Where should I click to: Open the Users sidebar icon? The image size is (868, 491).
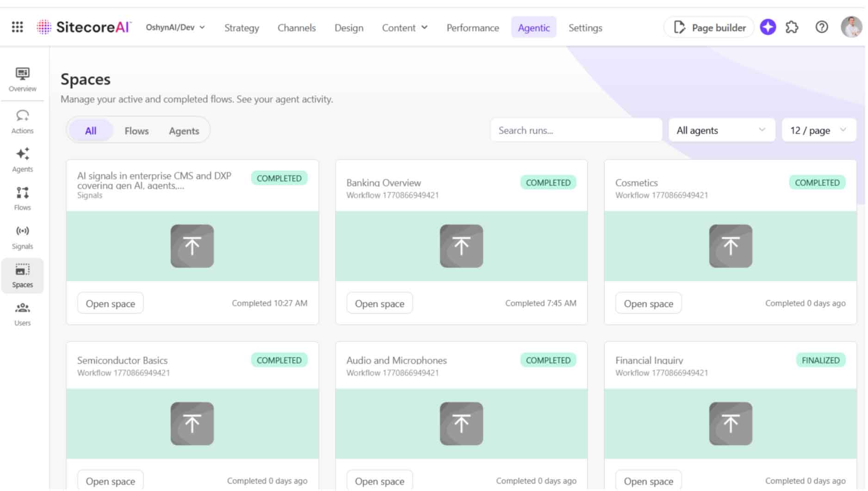tap(22, 314)
